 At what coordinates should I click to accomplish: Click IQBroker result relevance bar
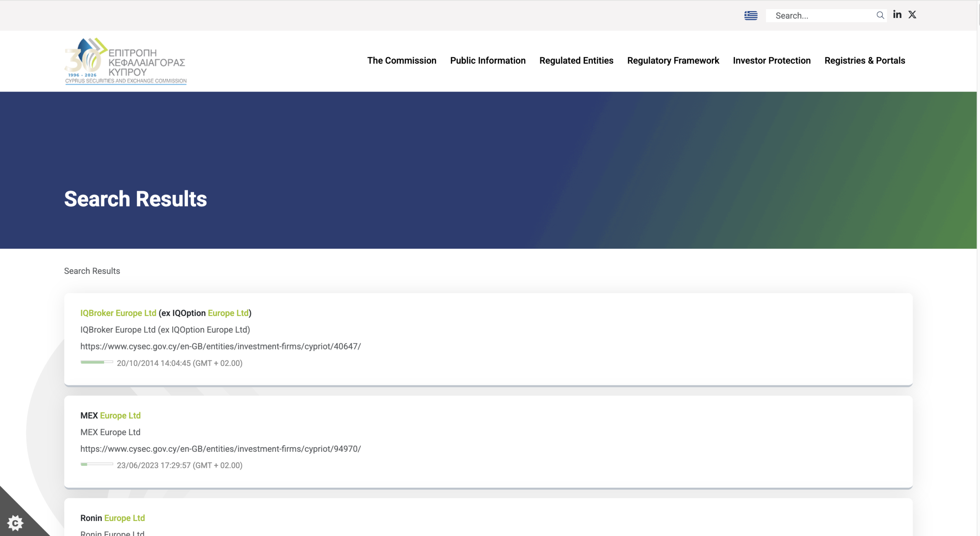click(x=97, y=362)
